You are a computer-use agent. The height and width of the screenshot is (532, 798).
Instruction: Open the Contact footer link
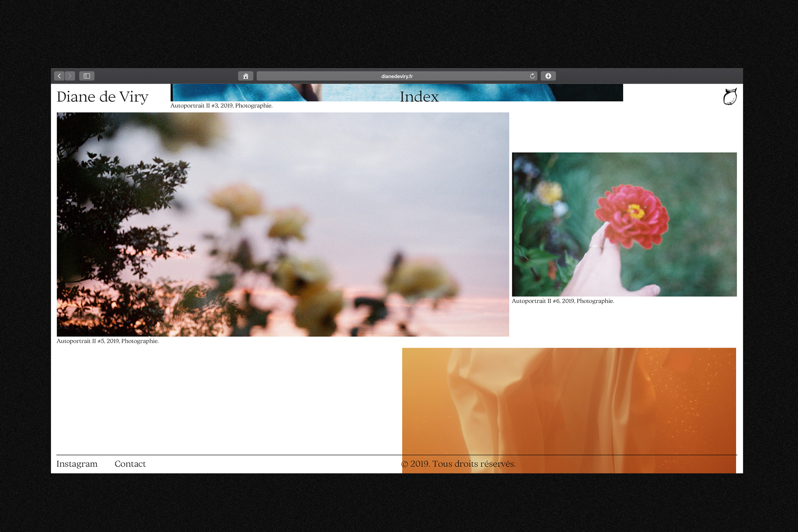130,464
